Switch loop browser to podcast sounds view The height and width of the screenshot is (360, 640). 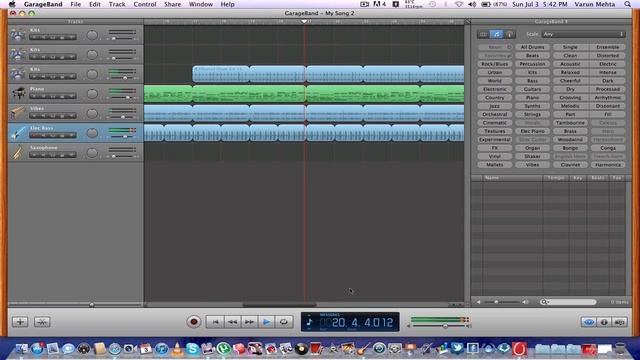(509, 34)
